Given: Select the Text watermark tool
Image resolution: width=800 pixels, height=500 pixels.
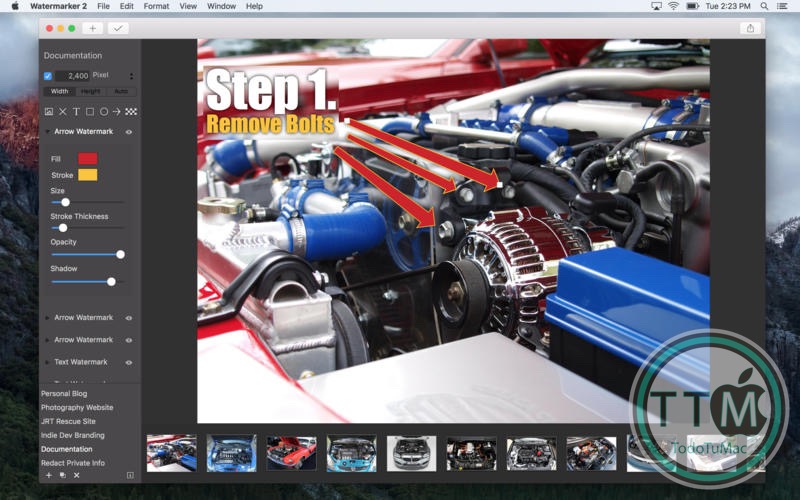Looking at the screenshot, I should 76,112.
